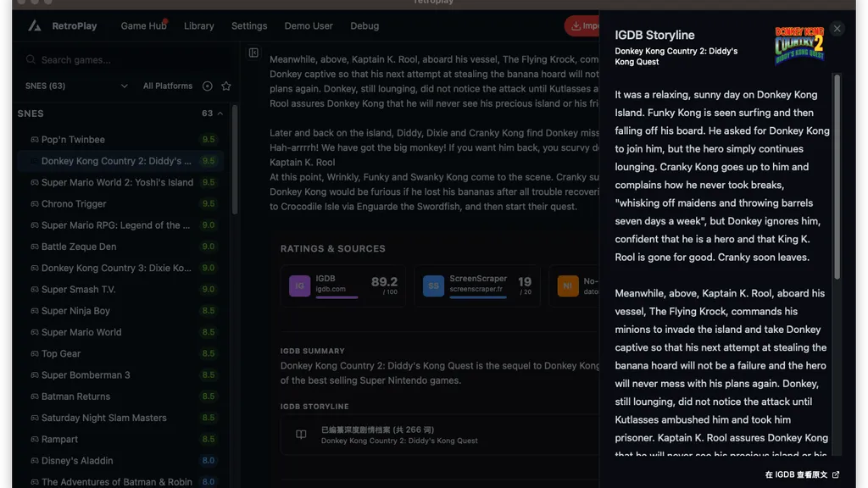This screenshot has height=488, width=868.
Task: Click the RetroPlay logo icon
Action: (x=34, y=25)
